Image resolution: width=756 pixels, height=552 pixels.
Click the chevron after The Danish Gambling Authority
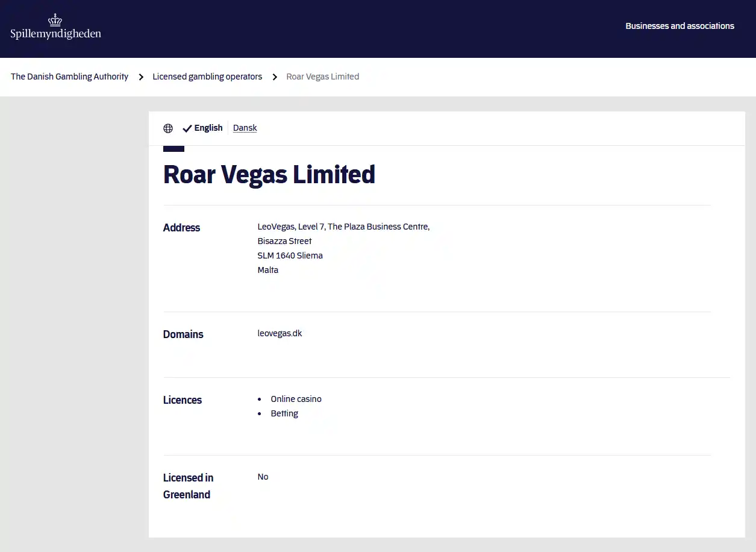(141, 77)
